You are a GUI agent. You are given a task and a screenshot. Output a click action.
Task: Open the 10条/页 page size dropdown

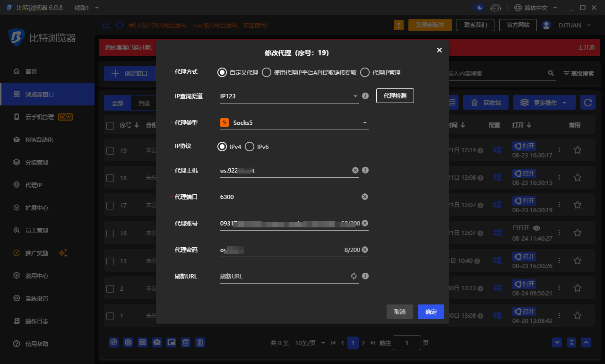pos(310,343)
